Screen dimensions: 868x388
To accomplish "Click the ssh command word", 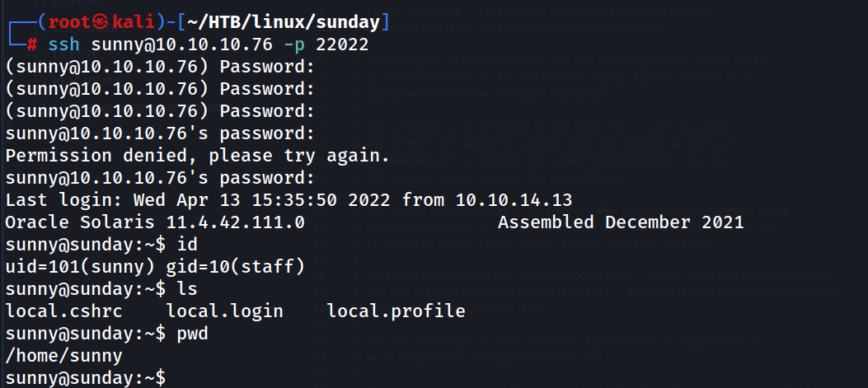I will (64, 44).
